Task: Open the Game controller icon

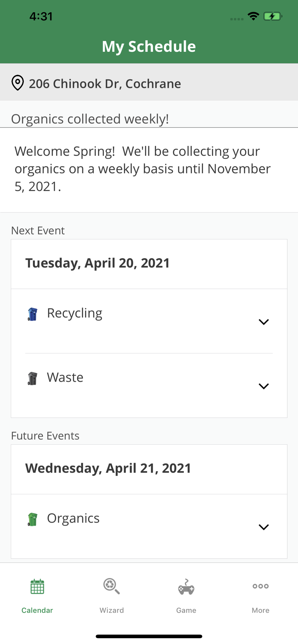Action: [x=186, y=587]
